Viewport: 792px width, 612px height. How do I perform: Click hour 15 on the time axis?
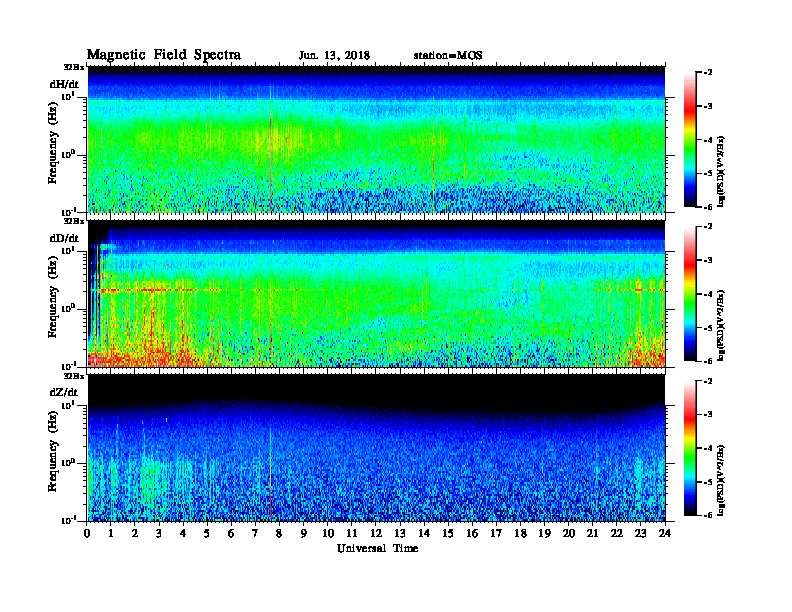point(448,533)
